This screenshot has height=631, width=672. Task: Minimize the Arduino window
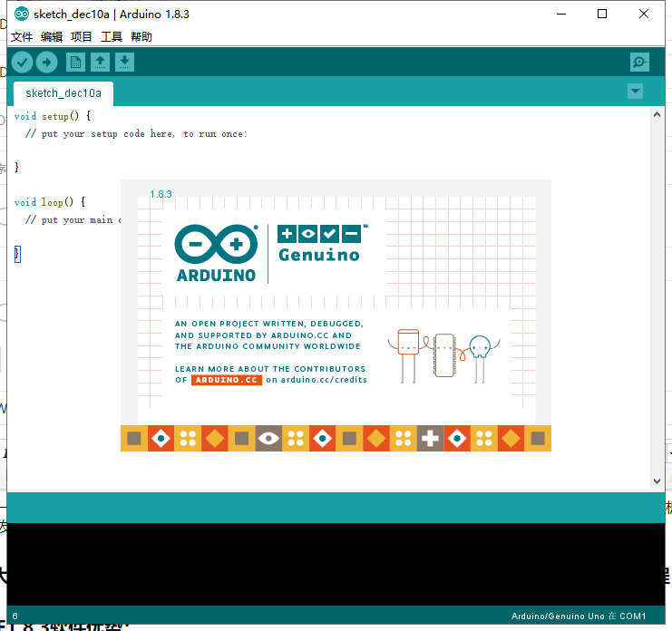pos(561,15)
